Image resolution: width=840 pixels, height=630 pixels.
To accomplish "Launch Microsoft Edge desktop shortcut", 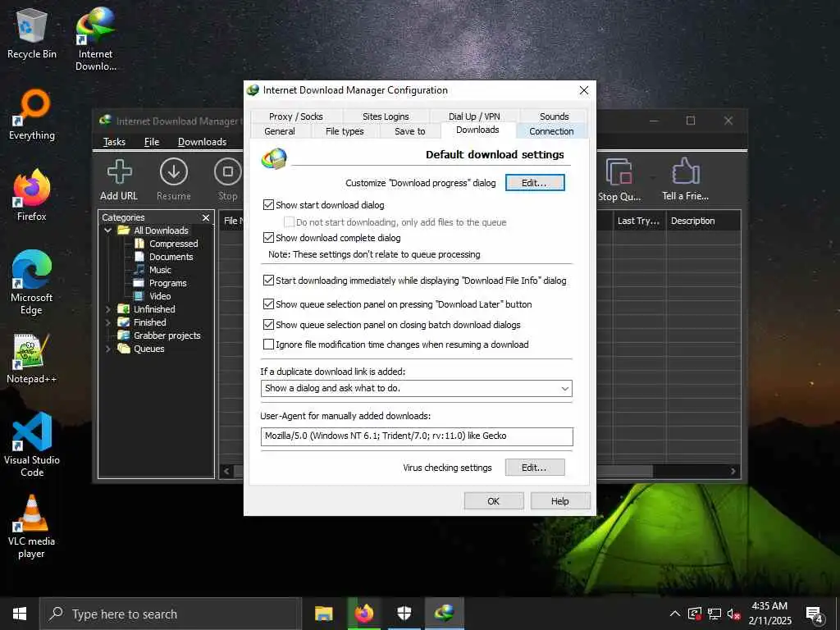I will click(x=32, y=282).
